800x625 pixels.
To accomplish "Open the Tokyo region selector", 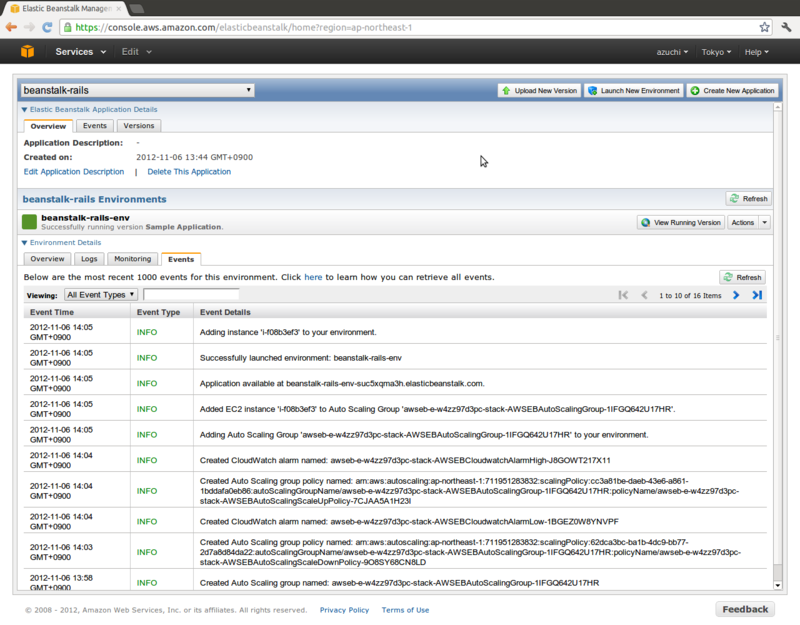I will (716, 52).
